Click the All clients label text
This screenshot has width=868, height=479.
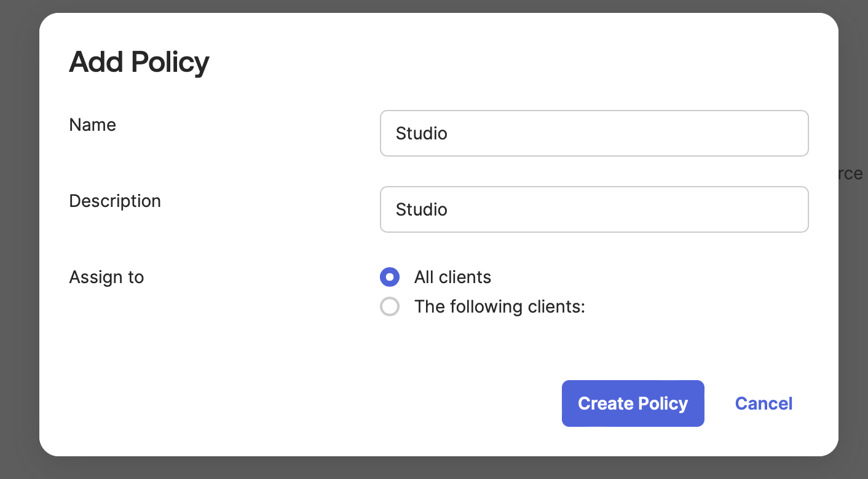[452, 277]
